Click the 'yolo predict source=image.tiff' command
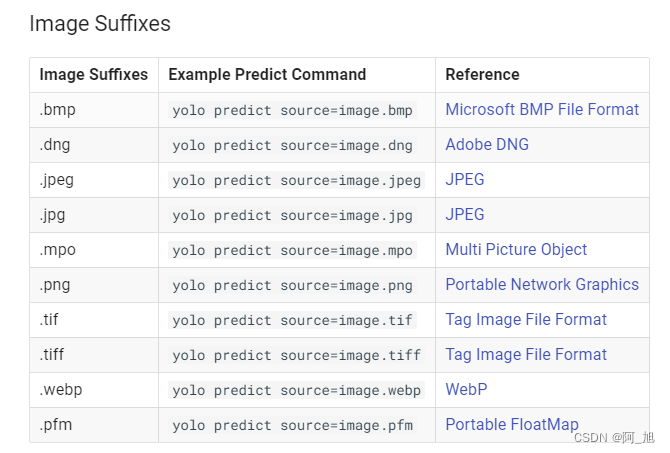 pos(297,356)
